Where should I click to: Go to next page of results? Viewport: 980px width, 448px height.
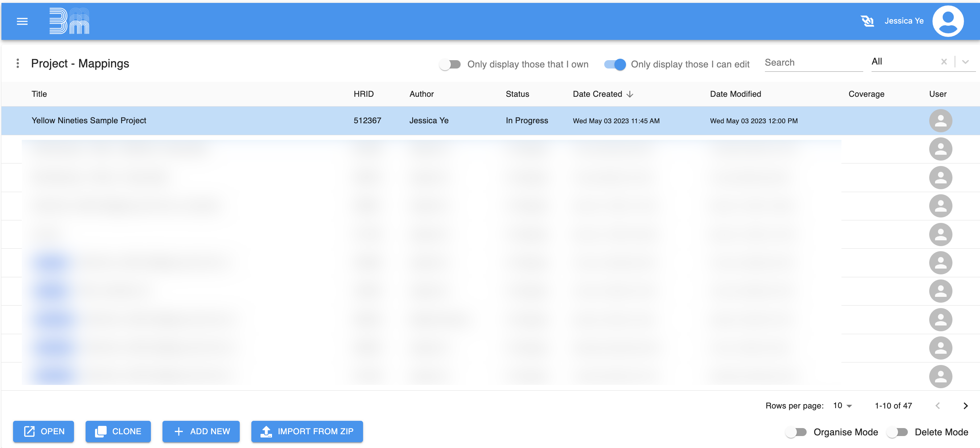pyautogui.click(x=965, y=405)
